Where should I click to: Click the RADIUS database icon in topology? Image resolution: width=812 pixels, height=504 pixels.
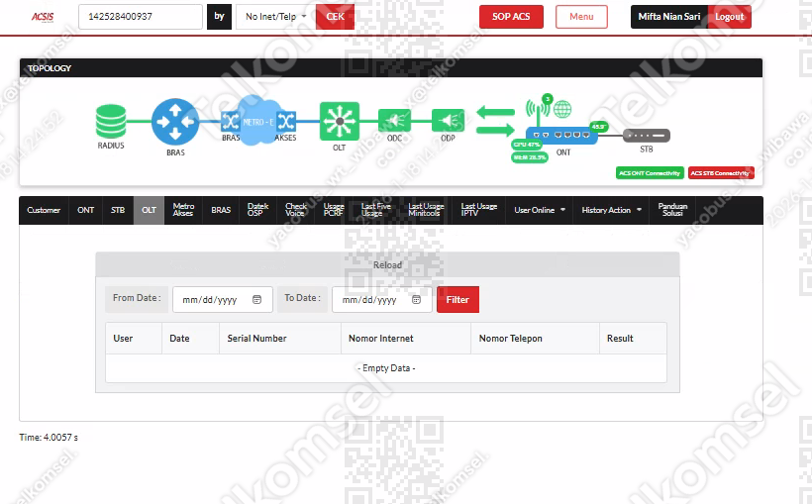click(111, 121)
